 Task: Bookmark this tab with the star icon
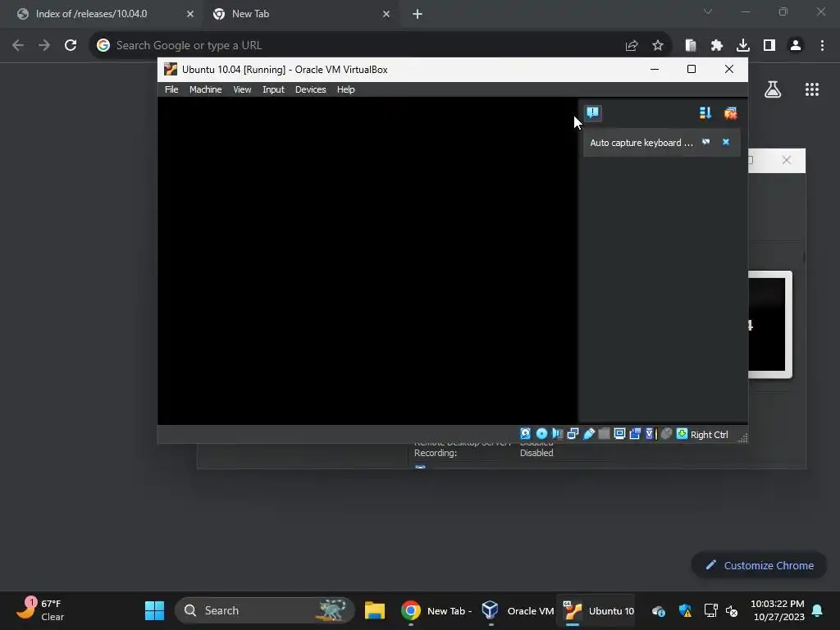point(658,46)
